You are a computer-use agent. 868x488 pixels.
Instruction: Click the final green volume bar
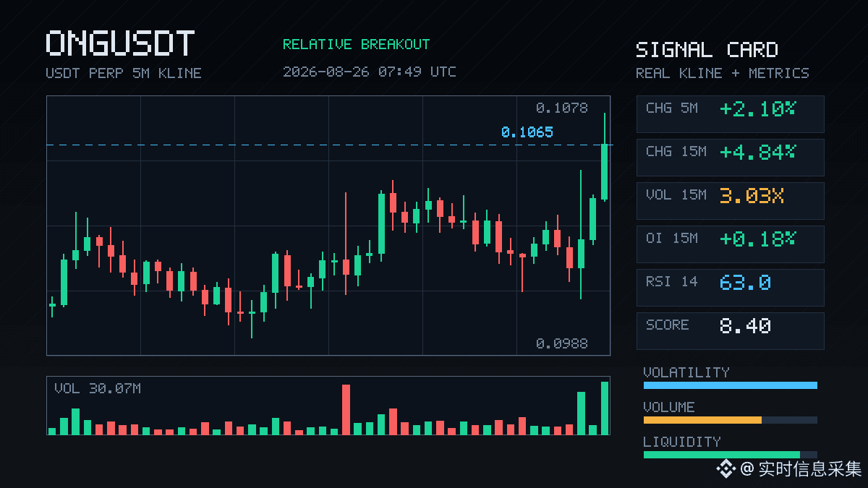[605, 408]
